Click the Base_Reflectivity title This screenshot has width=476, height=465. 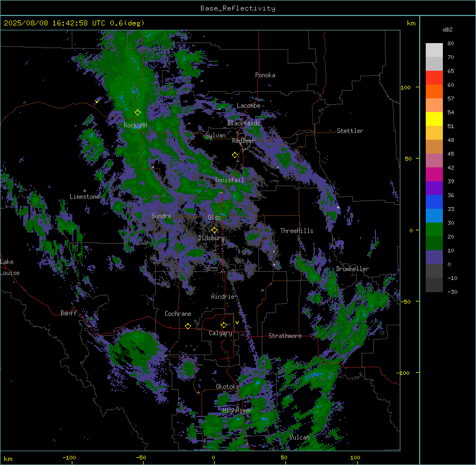point(237,8)
